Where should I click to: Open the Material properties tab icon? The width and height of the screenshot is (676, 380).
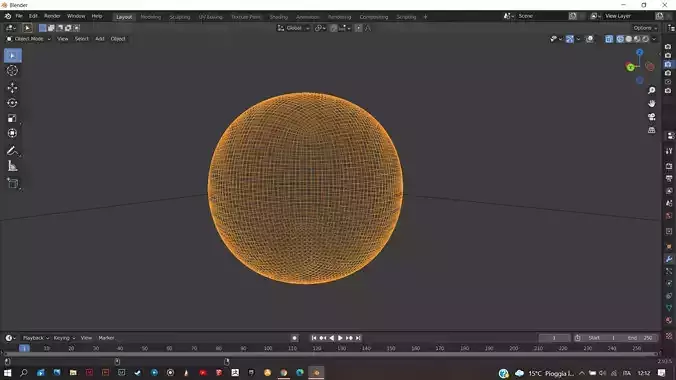(x=669, y=320)
